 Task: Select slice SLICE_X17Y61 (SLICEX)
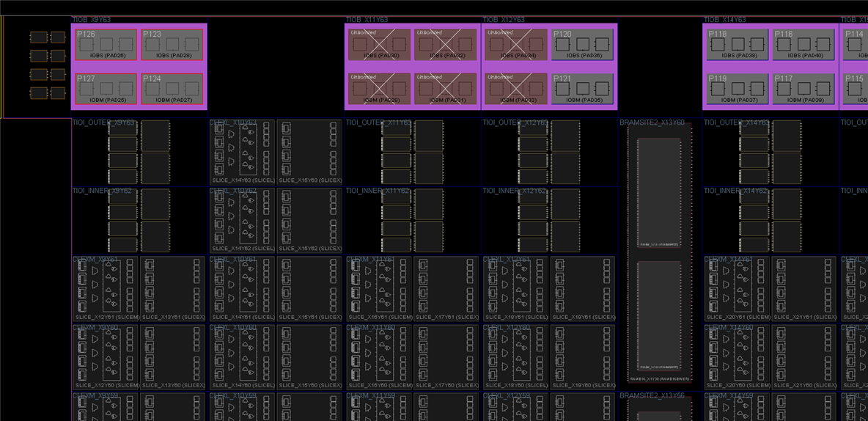(x=446, y=288)
